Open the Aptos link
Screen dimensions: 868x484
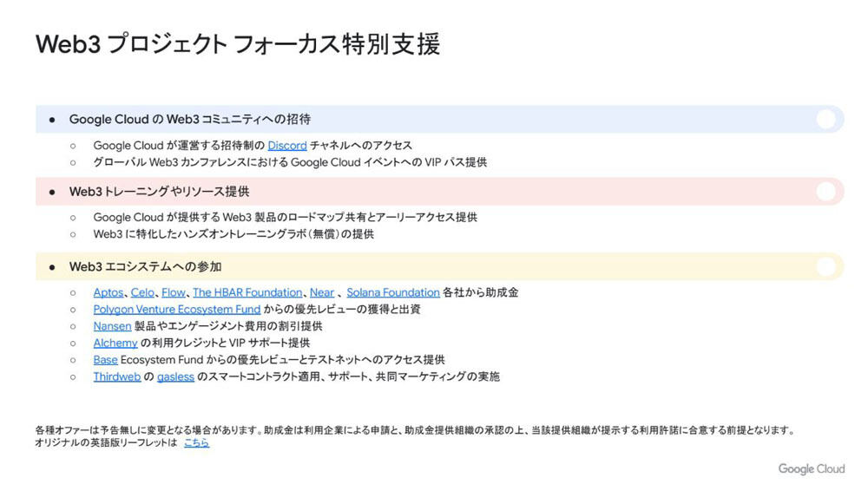[108, 292]
